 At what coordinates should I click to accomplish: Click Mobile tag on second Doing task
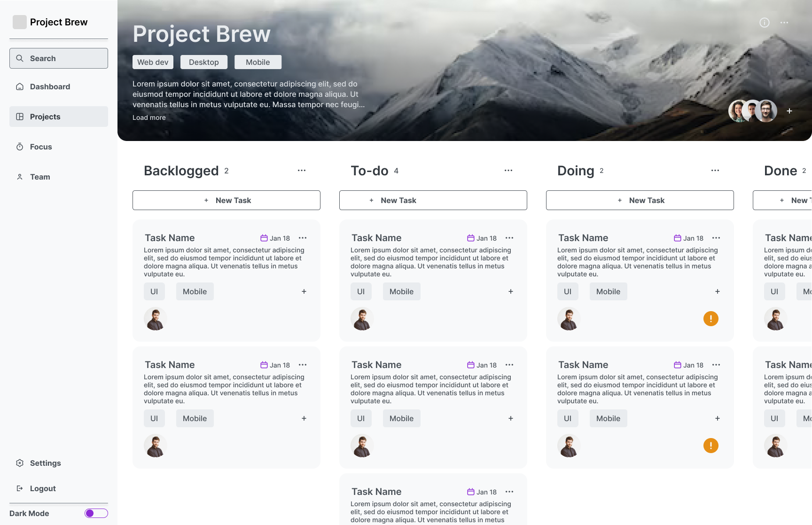[x=609, y=418]
